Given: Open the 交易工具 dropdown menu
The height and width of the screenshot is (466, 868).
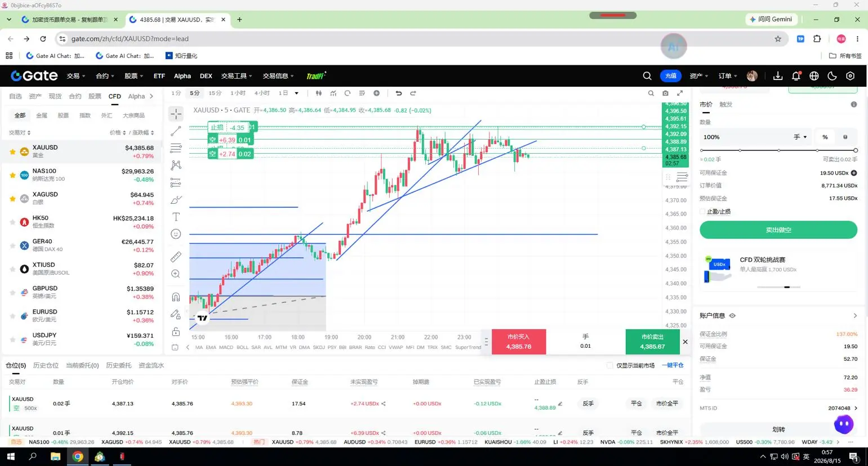Looking at the screenshot, I should pyautogui.click(x=237, y=76).
